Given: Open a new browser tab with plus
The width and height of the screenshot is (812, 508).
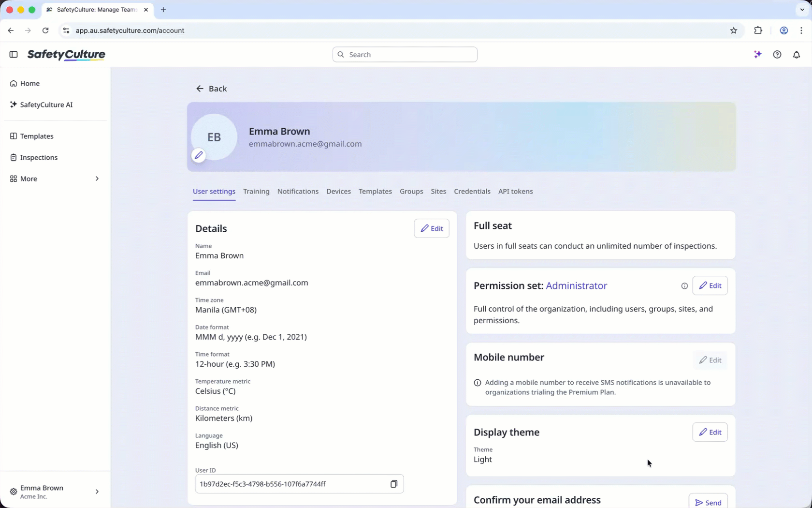Looking at the screenshot, I should click(163, 10).
